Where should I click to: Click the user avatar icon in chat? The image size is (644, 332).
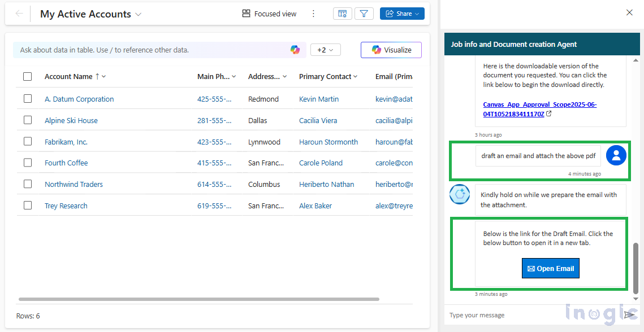point(616,155)
